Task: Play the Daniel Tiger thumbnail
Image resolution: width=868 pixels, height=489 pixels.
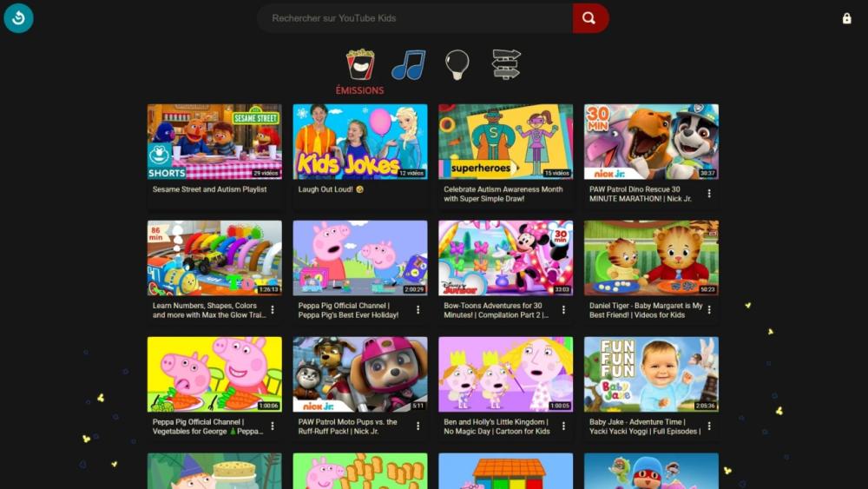Action: click(x=651, y=258)
